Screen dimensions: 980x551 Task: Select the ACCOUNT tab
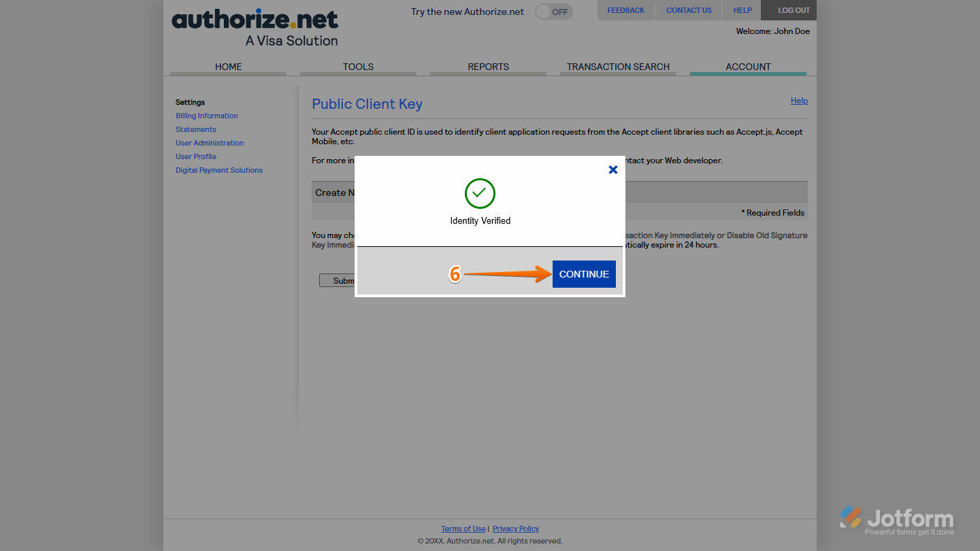(x=748, y=67)
